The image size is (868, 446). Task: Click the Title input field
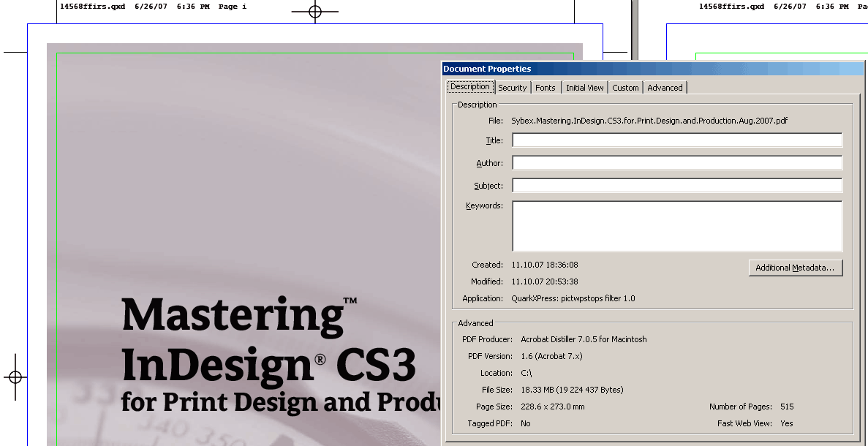[677, 140]
